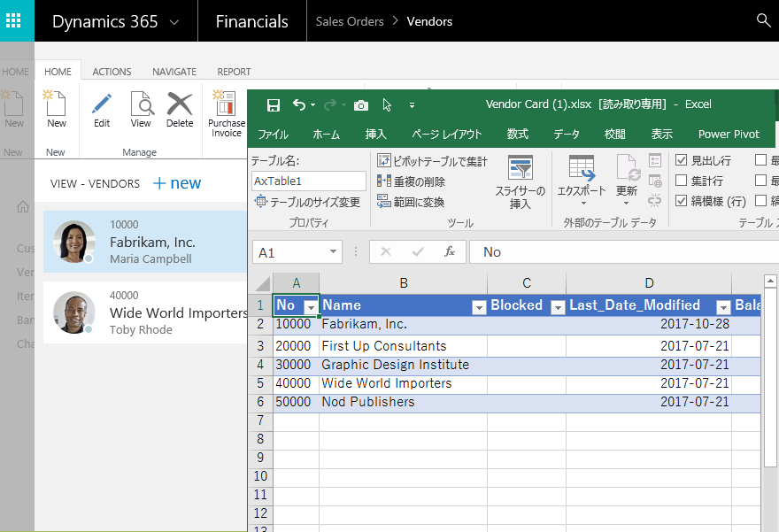This screenshot has width=779, height=532.
Task: Click the Excel Undo arrow
Action: [299, 104]
